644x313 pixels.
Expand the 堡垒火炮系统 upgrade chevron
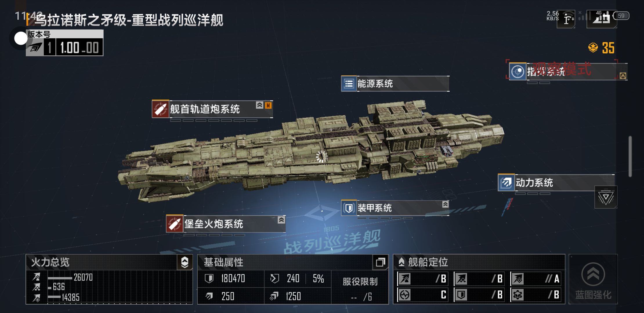pyautogui.click(x=281, y=220)
